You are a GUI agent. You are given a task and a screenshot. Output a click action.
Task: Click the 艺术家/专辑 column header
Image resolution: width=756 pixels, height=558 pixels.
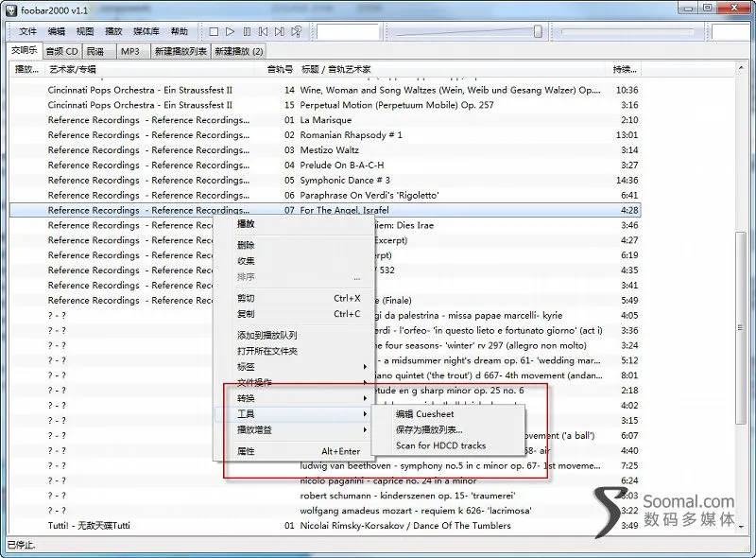tap(149, 69)
